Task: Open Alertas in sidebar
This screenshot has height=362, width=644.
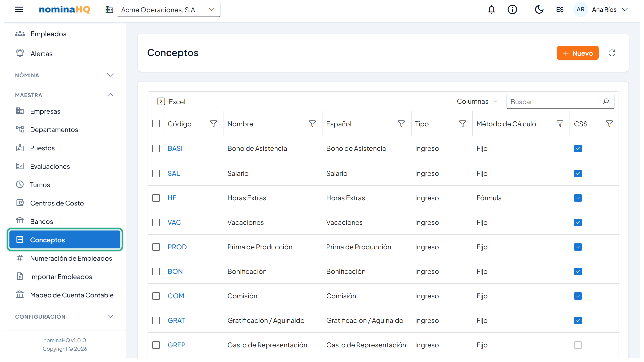Action: click(41, 53)
